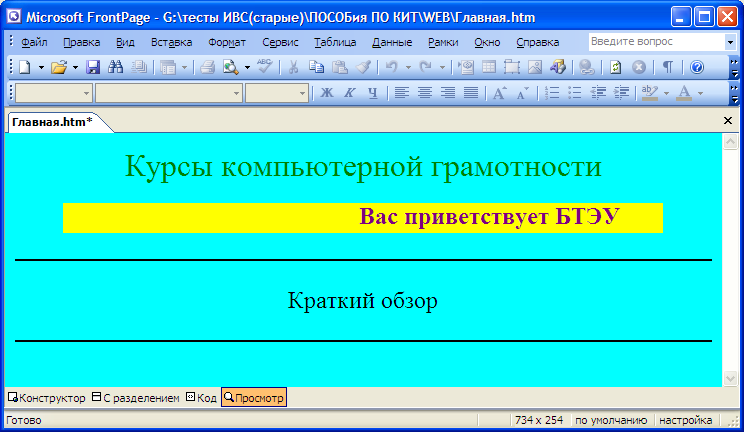Toggle bold (Ж) formatting
This screenshot has height=432, width=744.
(x=327, y=93)
